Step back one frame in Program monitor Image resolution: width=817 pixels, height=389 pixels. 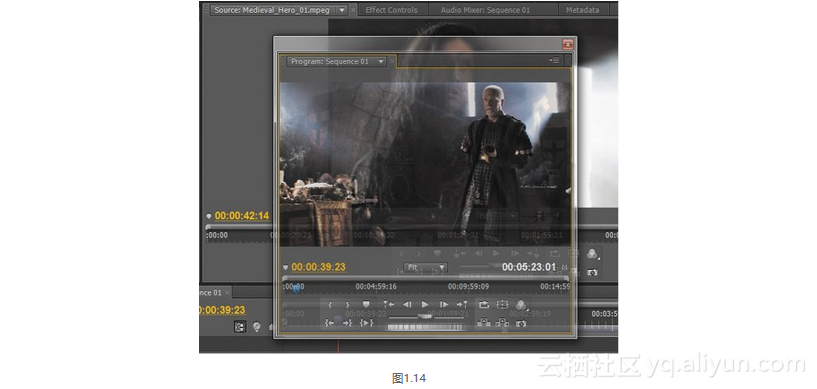click(x=407, y=305)
